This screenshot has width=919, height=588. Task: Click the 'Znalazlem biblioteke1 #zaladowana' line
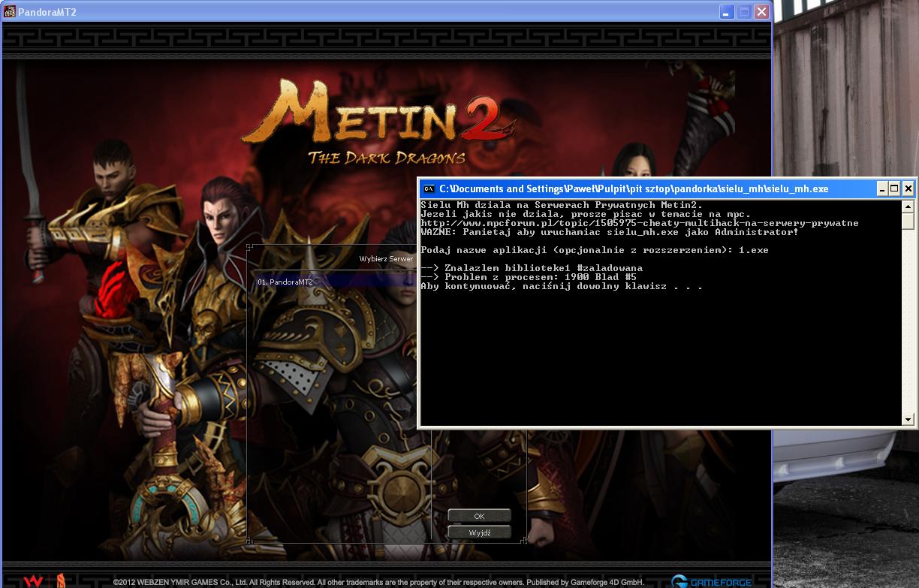coord(532,268)
